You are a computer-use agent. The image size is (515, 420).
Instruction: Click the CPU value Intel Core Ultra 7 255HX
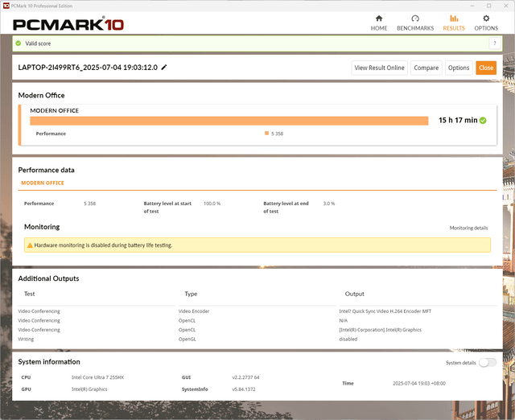[x=97, y=377]
